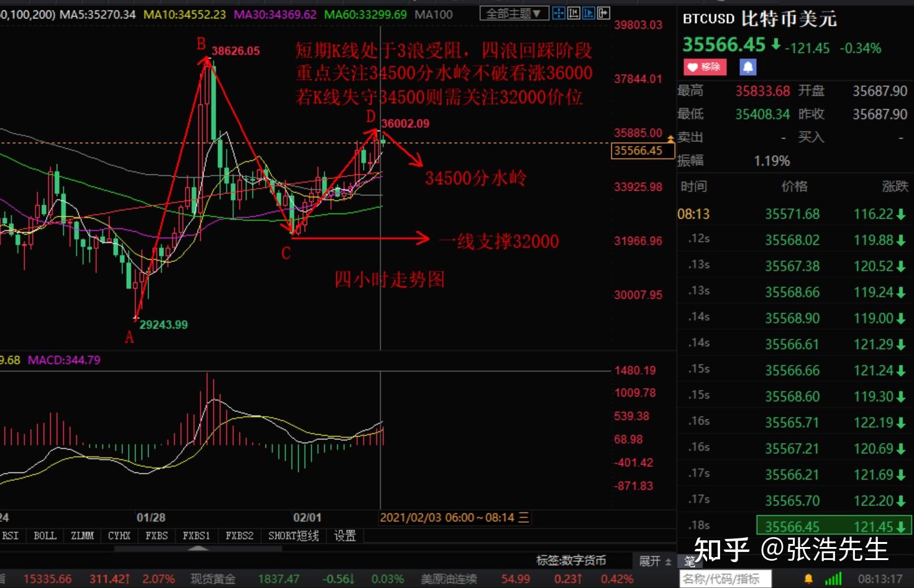Click the 标签:数字货币 tag label
The image size is (914, 588).
click(571, 561)
